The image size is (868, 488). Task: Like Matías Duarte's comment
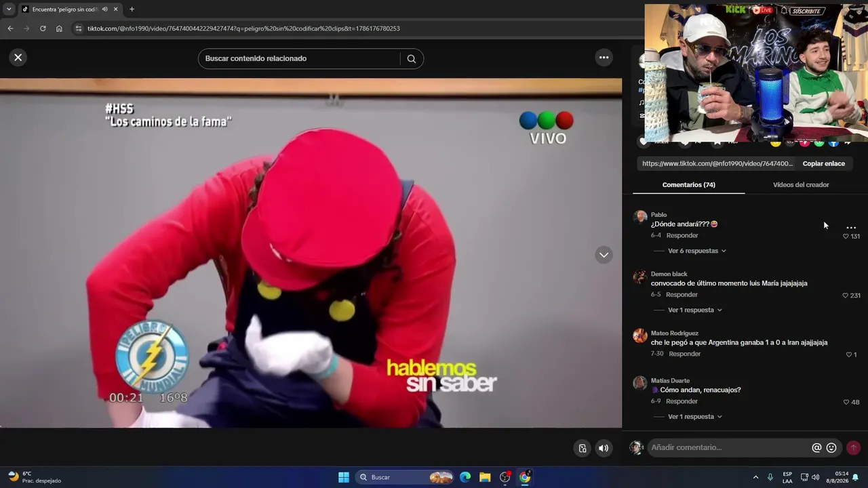pos(846,402)
